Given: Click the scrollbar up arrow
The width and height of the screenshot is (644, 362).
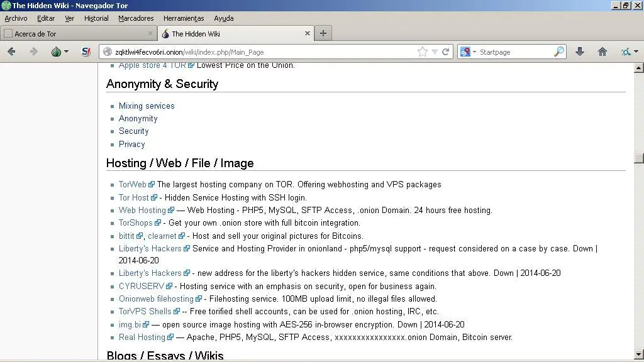Looking at the screenshot, I should click(x=639, y=68).
